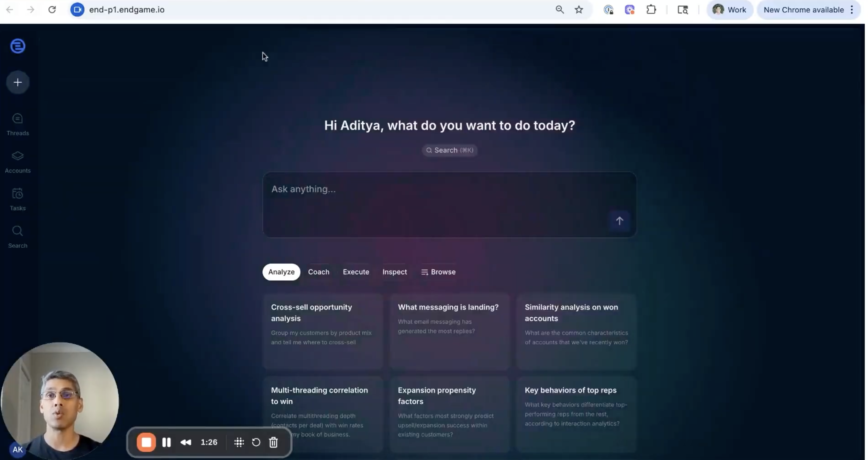868x460 pixels.
Task: Click the Search ⌘K pill button
Action: [x=449, y=150]
